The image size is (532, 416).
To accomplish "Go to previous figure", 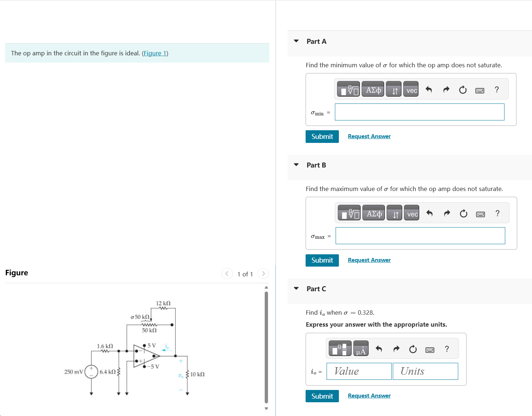I will 227,273.
